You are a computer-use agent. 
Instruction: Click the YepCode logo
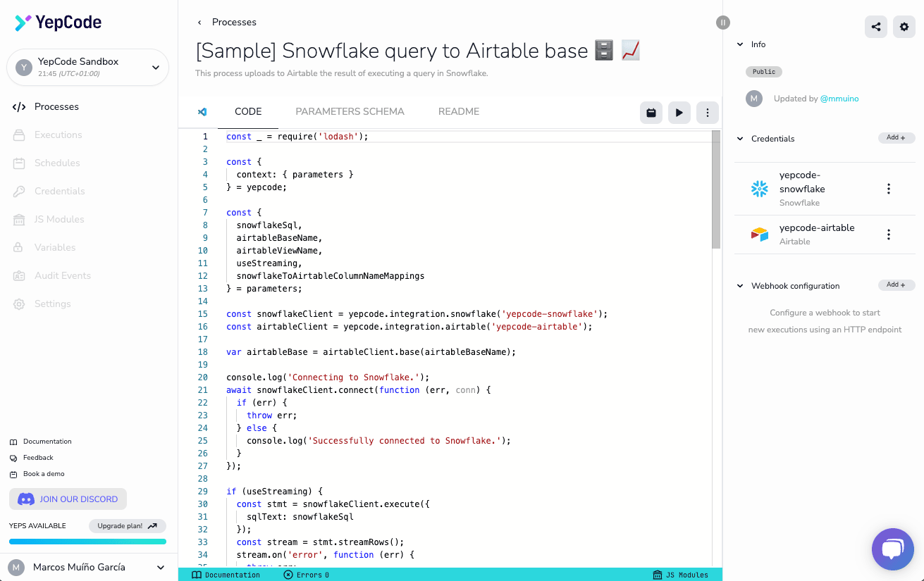pyautogui.click(x=58, y=23)
